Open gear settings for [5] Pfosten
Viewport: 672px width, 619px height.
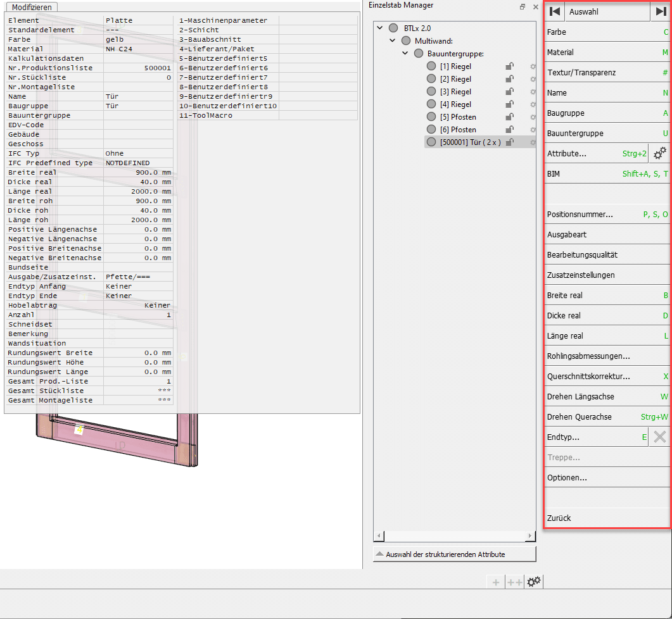[x=533, y=117]
